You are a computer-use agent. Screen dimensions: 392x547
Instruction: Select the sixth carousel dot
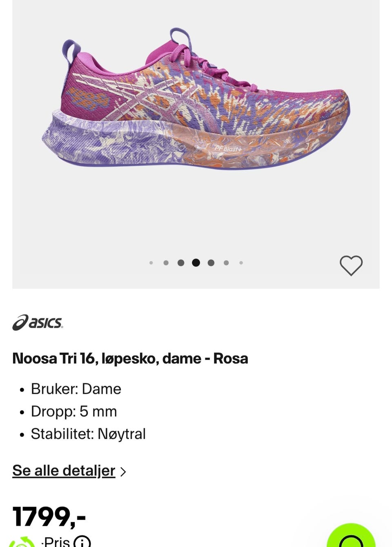226,263
